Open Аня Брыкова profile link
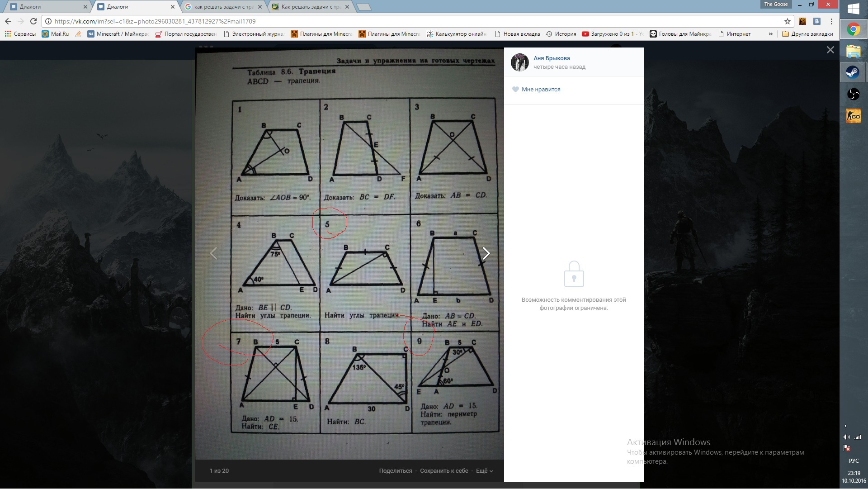This screenshot has height=489, width=868. pos(552,58)
